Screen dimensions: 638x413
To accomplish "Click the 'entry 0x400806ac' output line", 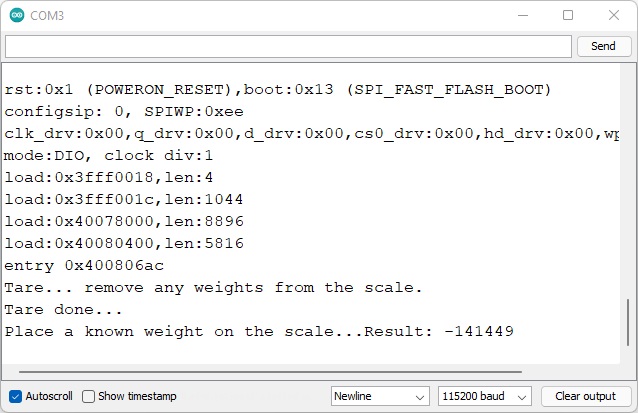I will (x=84, y=265).
